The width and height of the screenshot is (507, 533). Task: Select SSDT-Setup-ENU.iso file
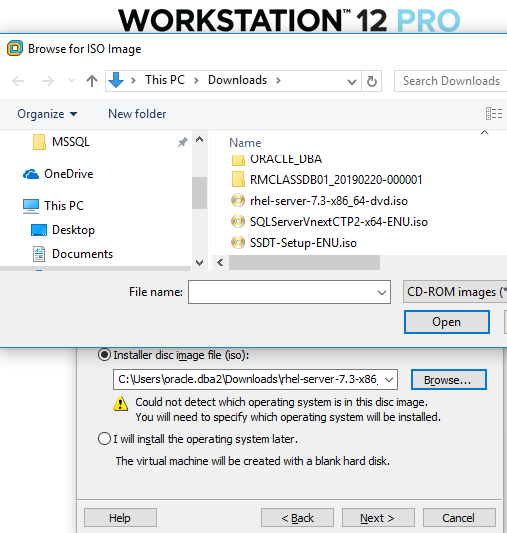click(x=303, y=243)
